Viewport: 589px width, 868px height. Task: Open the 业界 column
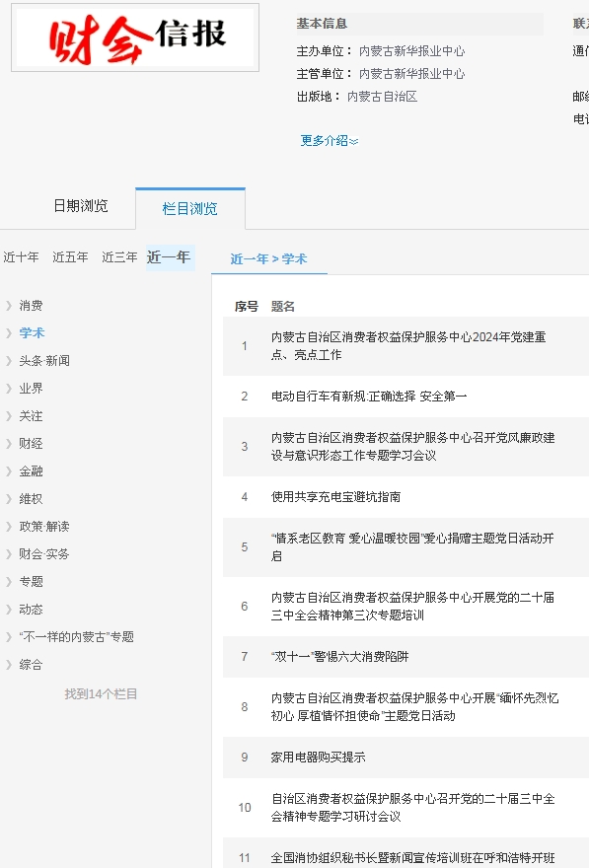tap(31, 389)
